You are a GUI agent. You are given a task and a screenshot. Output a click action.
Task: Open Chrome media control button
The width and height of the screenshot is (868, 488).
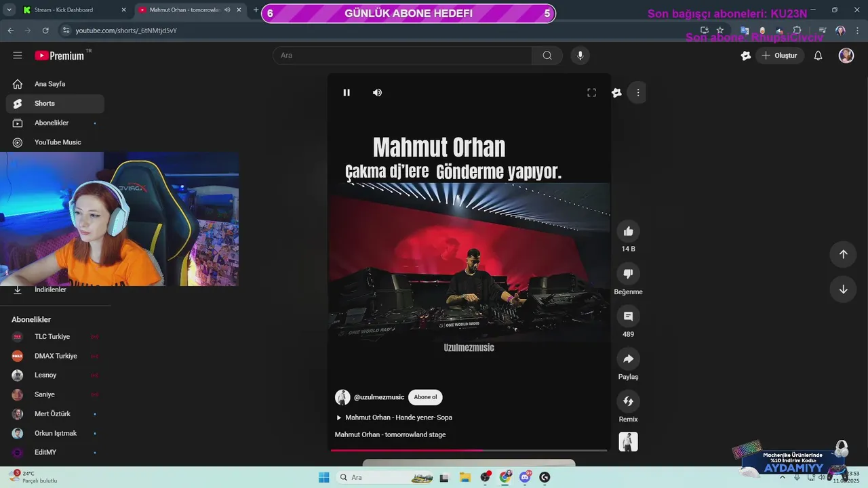(x=823, y=30)
